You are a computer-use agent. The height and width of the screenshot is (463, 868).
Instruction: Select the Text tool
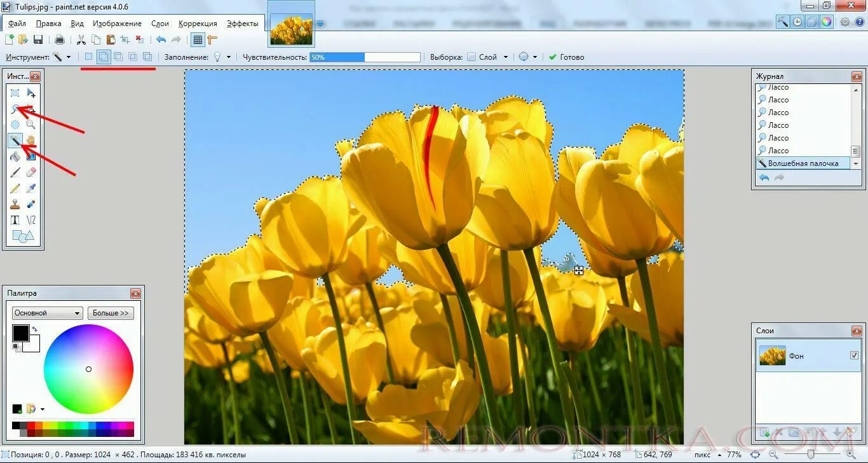[15, 220]
